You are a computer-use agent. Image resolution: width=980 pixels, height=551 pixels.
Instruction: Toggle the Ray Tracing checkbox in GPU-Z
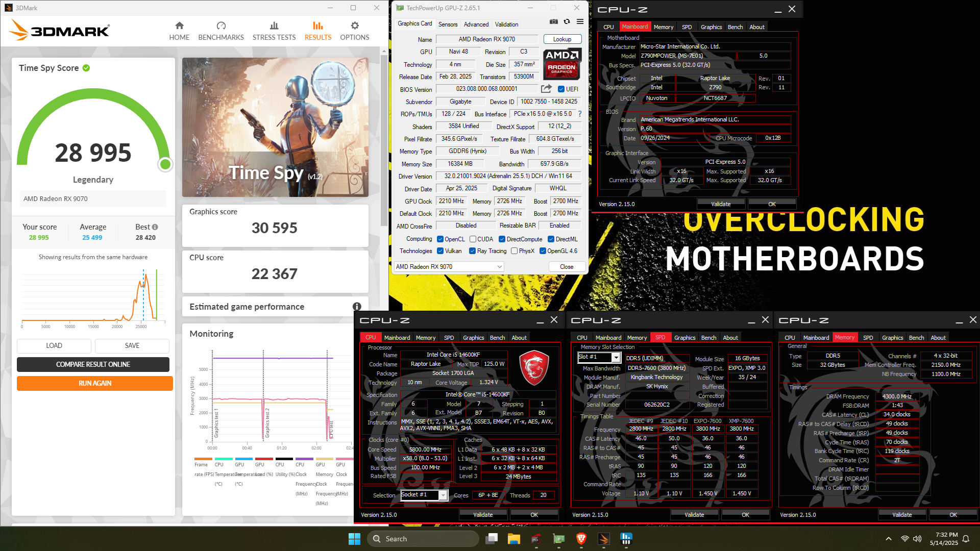click(x=472, y=251)
